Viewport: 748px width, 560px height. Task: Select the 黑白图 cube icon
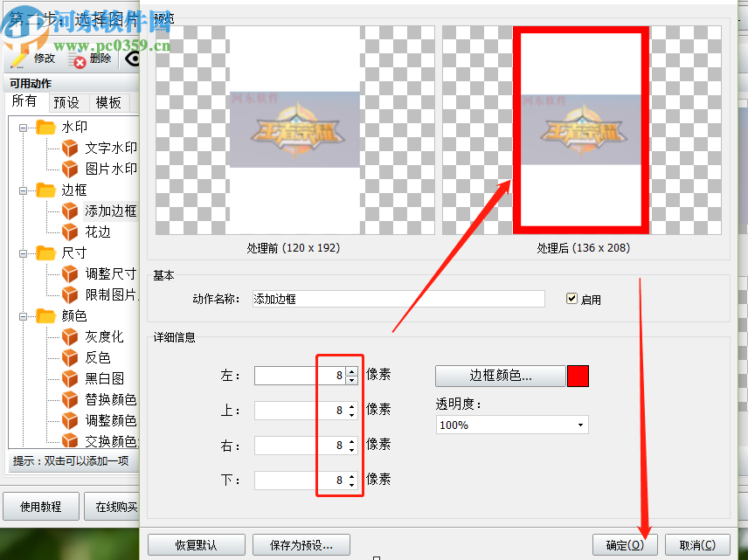click(x=70, y=379)
